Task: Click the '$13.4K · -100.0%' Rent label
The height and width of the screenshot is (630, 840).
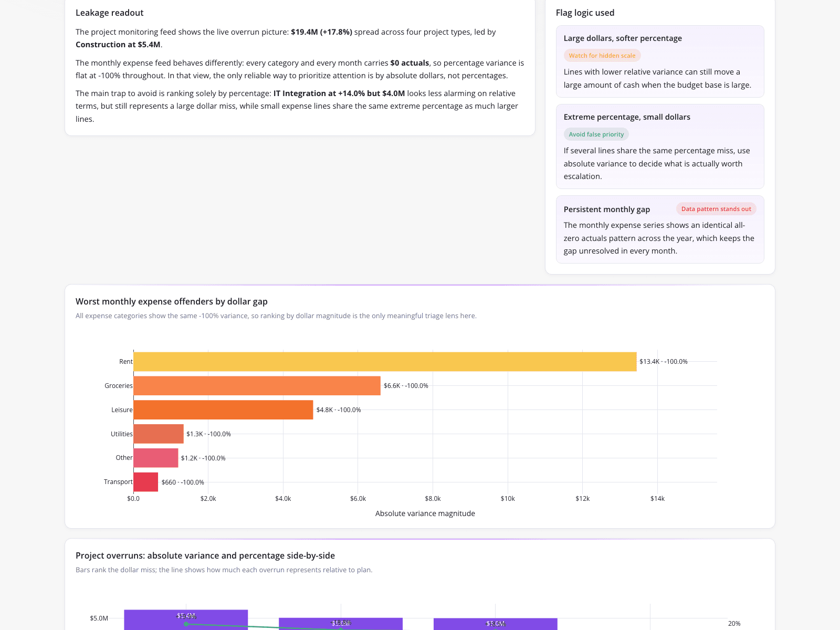Action: coord(664,362)
